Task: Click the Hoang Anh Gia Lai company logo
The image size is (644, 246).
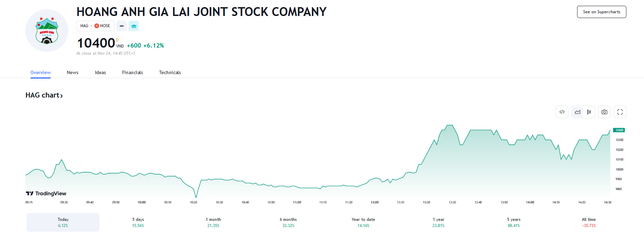Action: click(47, 31)
